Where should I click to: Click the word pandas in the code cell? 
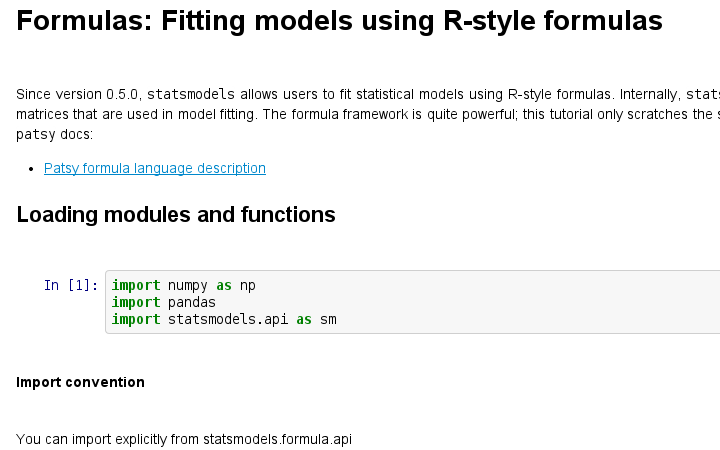click(192, 302)
